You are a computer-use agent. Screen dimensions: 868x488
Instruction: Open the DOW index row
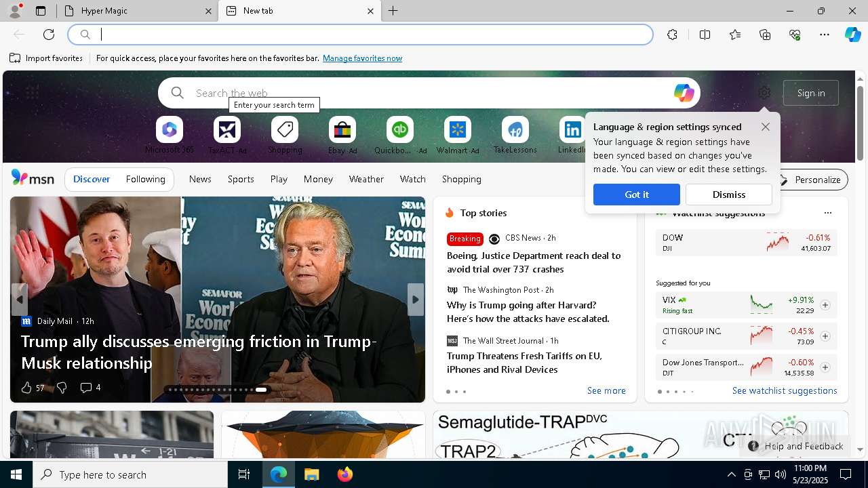click(746, 243)
